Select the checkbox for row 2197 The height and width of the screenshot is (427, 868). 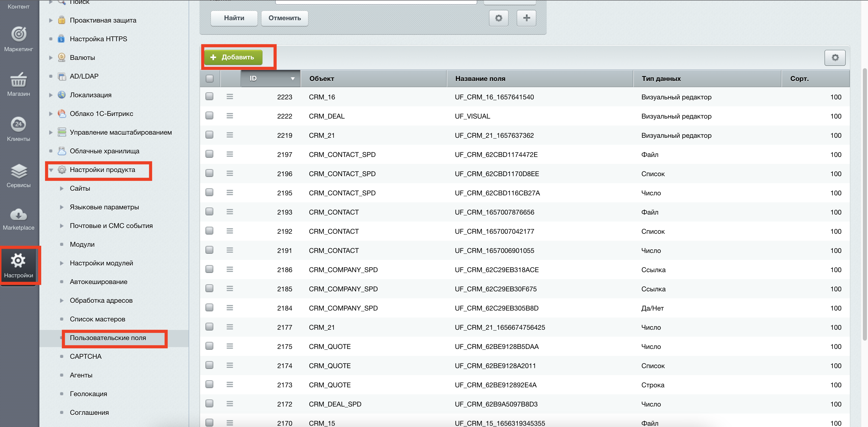point(209,154)
